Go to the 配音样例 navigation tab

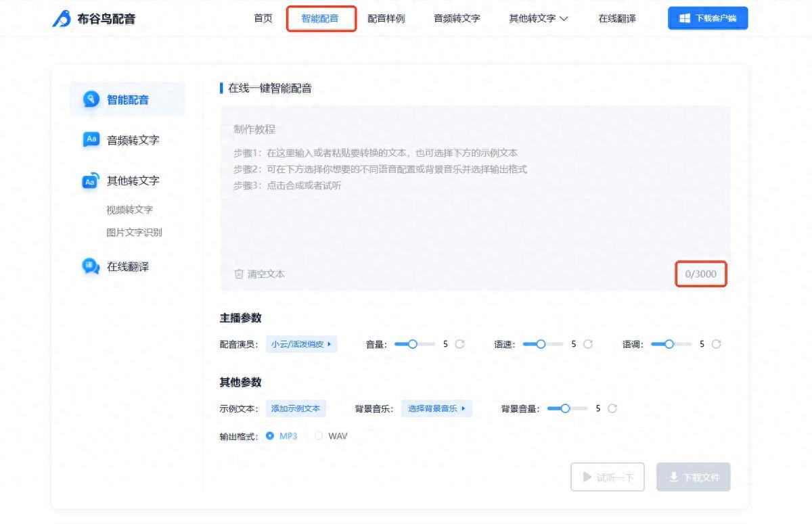coord(386,18)
